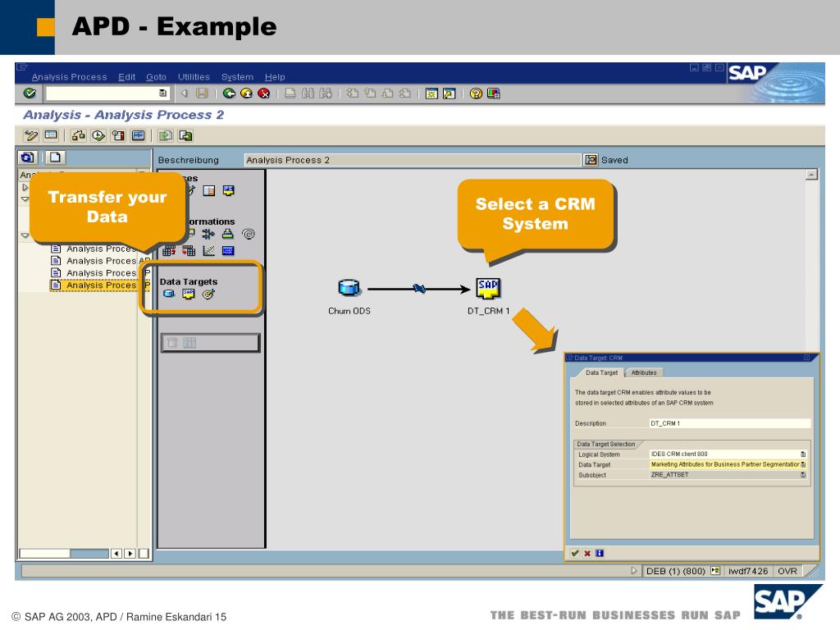840x630 pixels.
Task: Click the Save diskette icon
Action: click(x=202, y=94)
